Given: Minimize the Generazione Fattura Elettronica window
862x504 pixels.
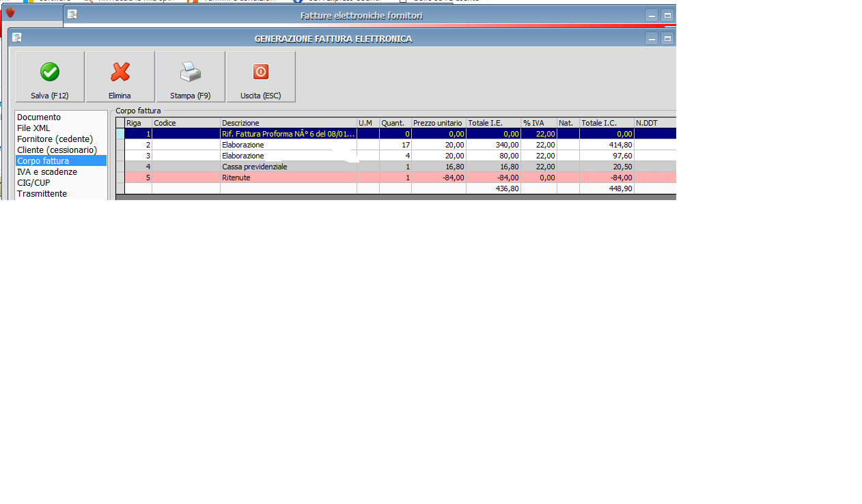Looking at the screenshot, I should click(652, 39).
